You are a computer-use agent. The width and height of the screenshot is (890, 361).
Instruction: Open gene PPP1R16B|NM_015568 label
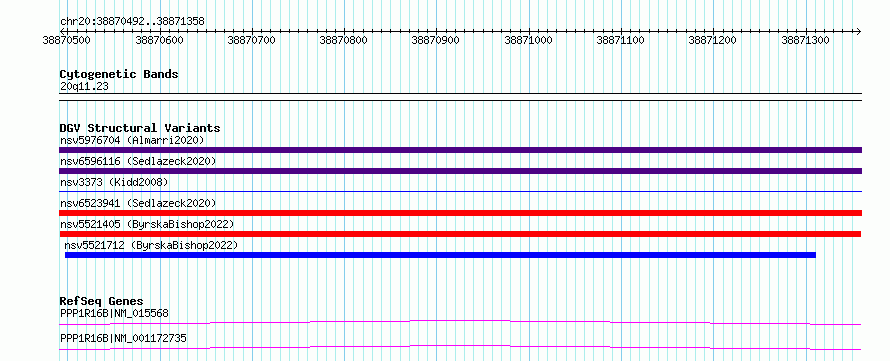pos(114,313)
